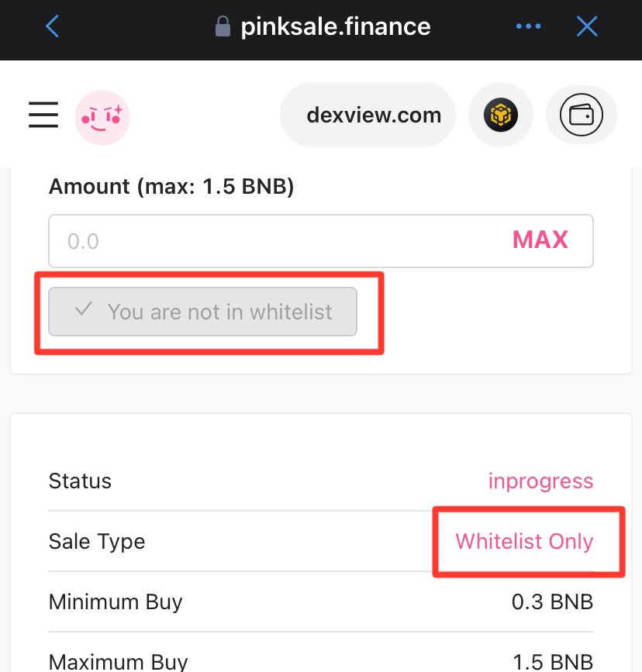This screenshot has height=672, width=642.
Task: Close the in-app browser with X
Action: [587, 27]
